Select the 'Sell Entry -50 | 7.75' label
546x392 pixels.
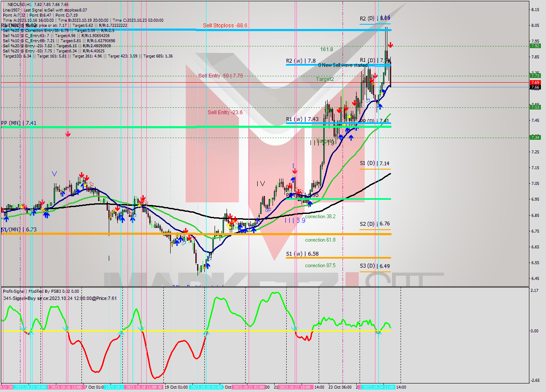(221, 75)
